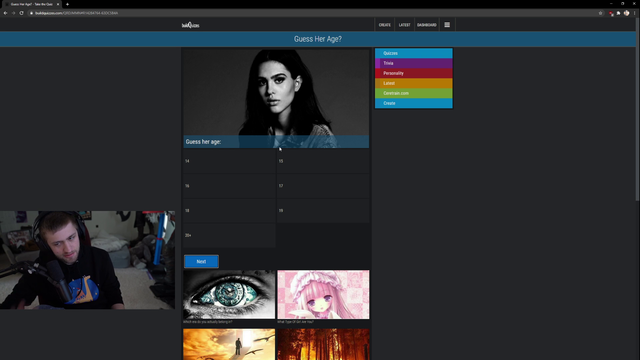Screen dimensions: 640x360
Task: Choose answer 16
Action: [x=229, y=186]
